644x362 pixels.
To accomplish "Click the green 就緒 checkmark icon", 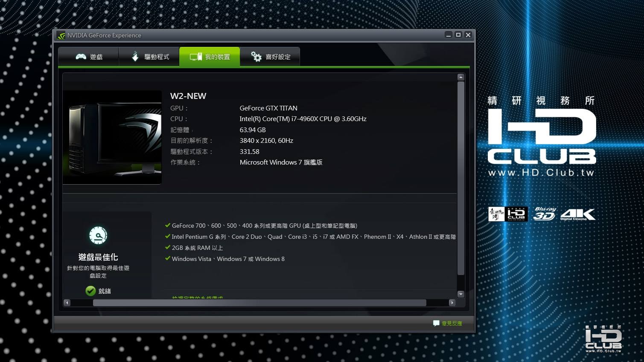I will (90, 291).
